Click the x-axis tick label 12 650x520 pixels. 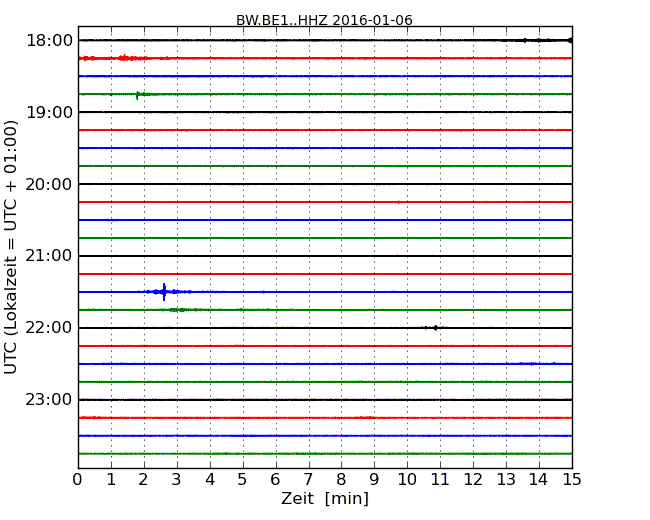(473, 480)
